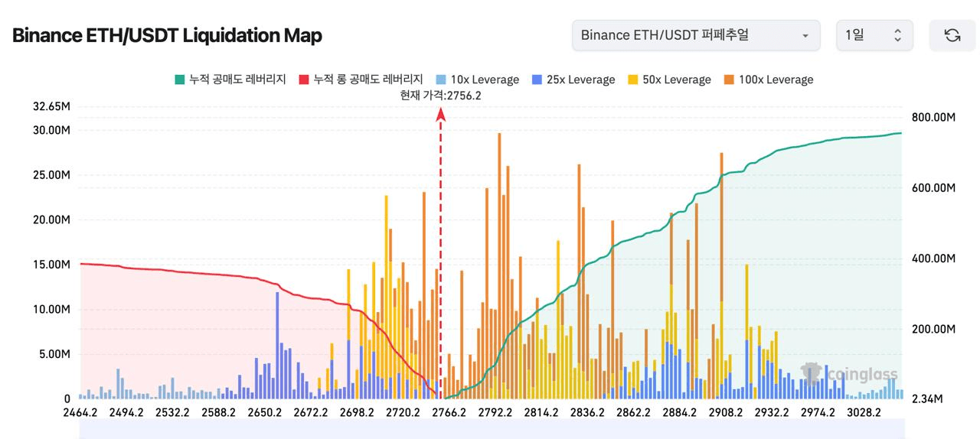Click the 2766.2 x-axis price label

(x=449, y=413)
